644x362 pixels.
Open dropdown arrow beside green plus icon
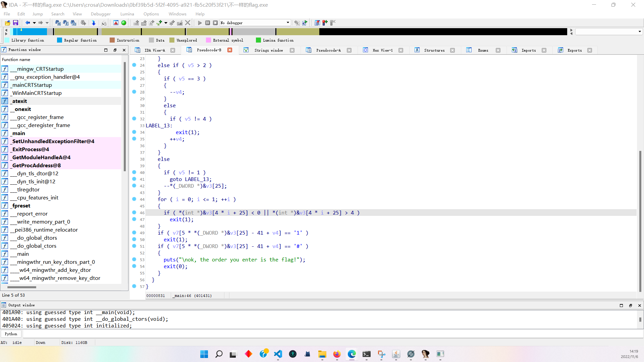pyautogui.click(x=166, y=23)
